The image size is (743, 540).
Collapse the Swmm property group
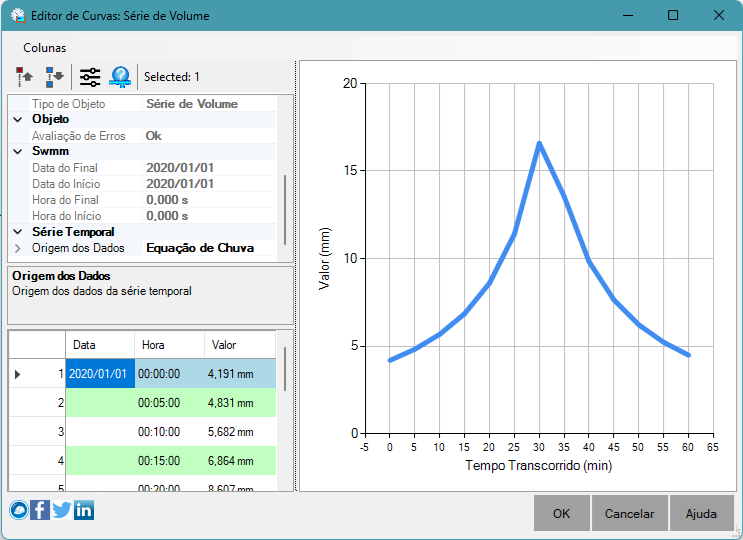click(x=18, y=152)
